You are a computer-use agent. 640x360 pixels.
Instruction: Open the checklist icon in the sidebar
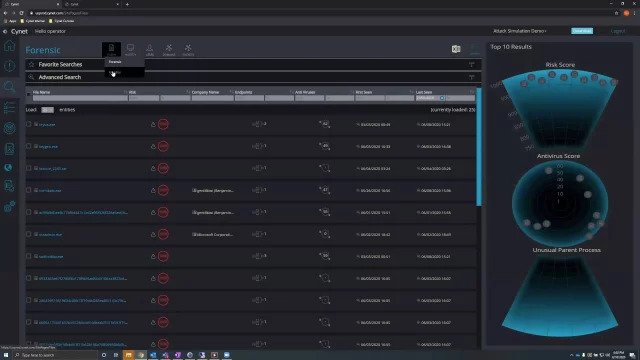coord(9,107)
